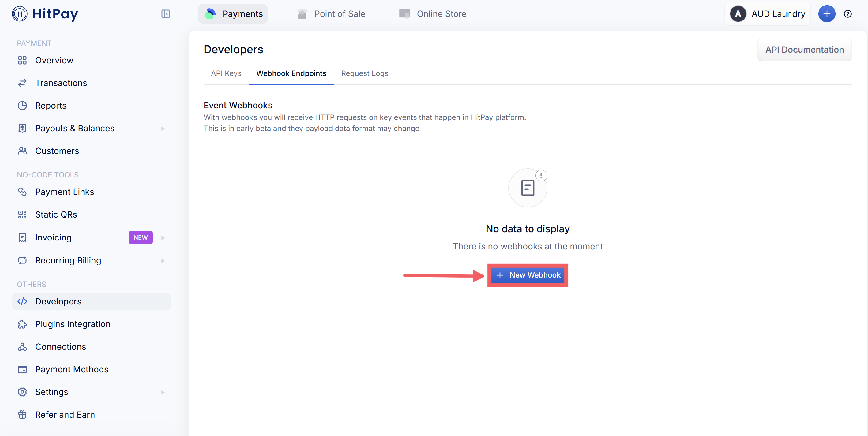Open the help question mark icon

[847, 14]
